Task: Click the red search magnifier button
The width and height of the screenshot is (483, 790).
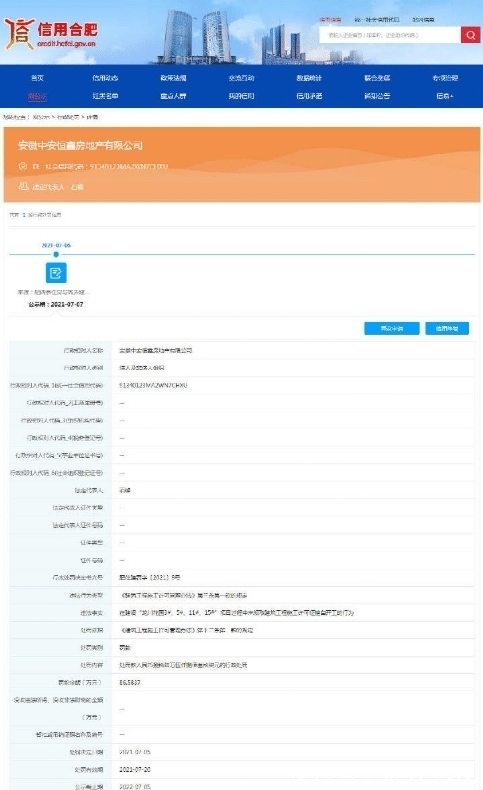Action: (x=470, y=35)
